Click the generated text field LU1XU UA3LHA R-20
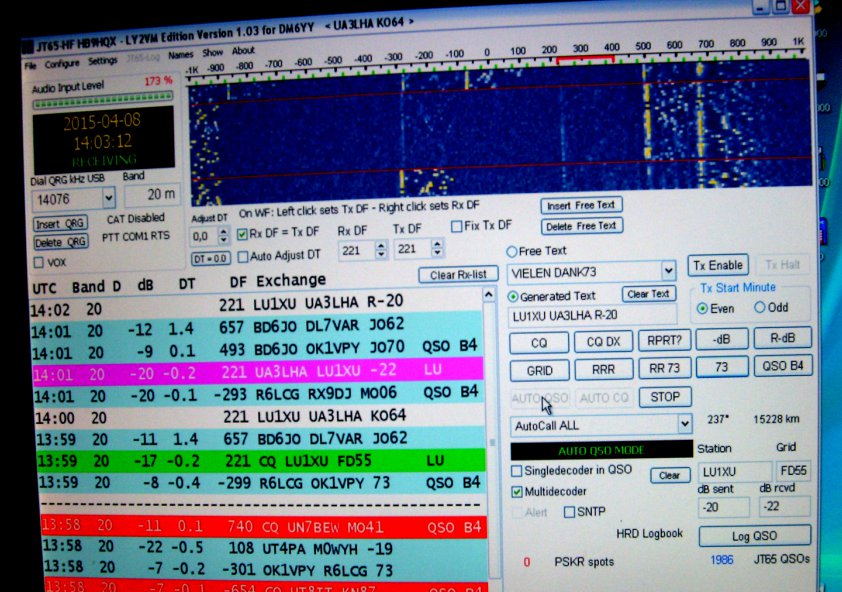This screenshot has width=842, height=592. (591, 315)
